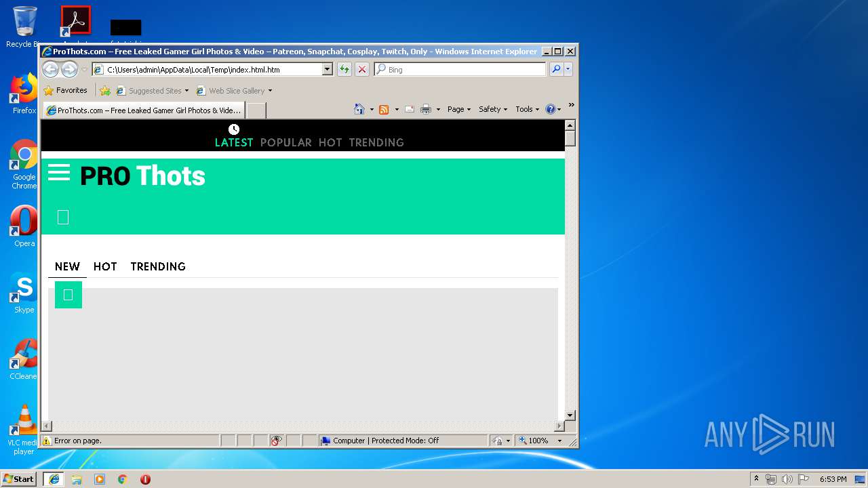
Task: Select the POPULAR link in black bar
Action: [x=286, y=142]
